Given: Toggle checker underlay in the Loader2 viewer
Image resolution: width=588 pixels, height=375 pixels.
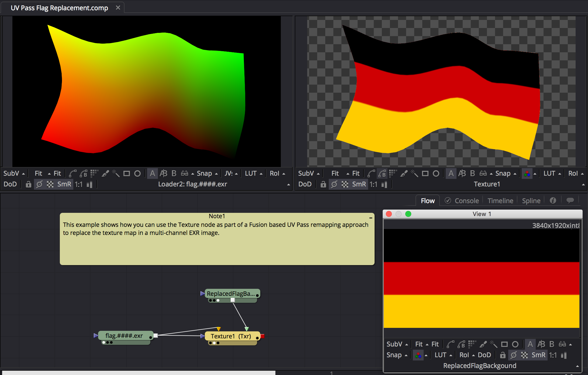Looking at the screenshot, I should coord(50,184).
